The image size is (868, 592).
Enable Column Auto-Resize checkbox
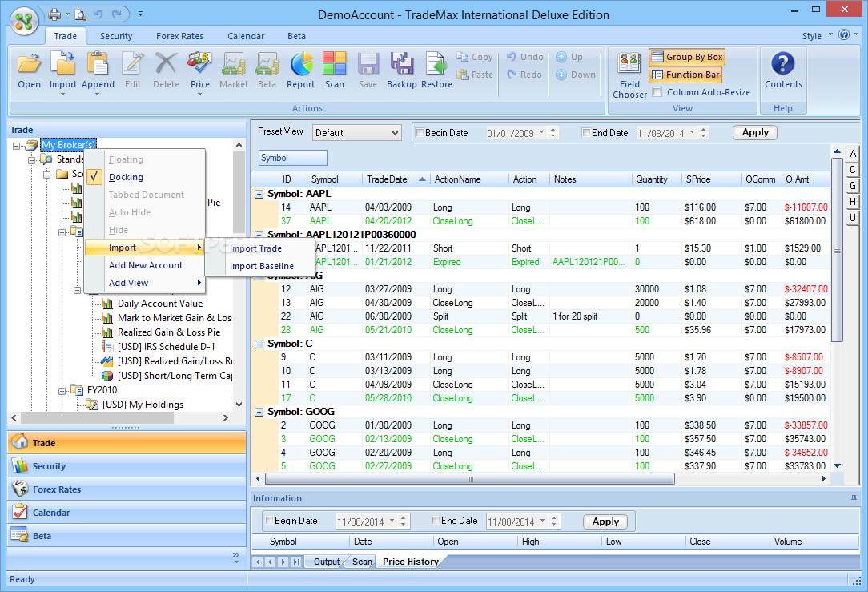click(x=657, y=92)
